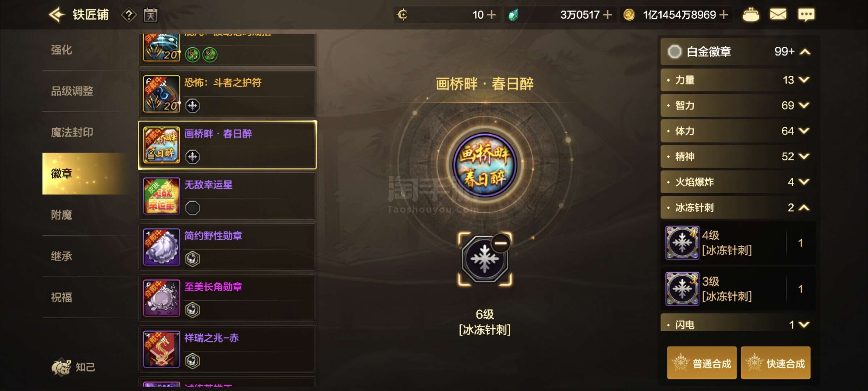The image size is (868, 391).
Task: Click the 普通合成 button
Action: coord(702,363)
